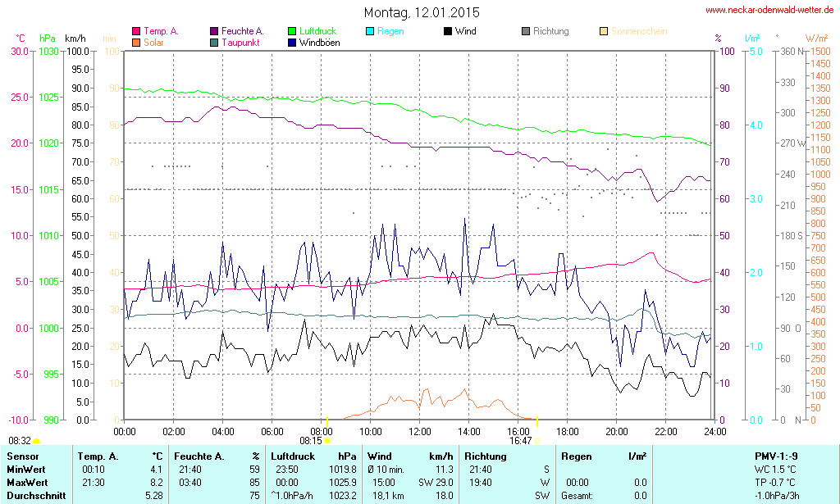Click the Gesamt: rain total label

click(576, 495)
